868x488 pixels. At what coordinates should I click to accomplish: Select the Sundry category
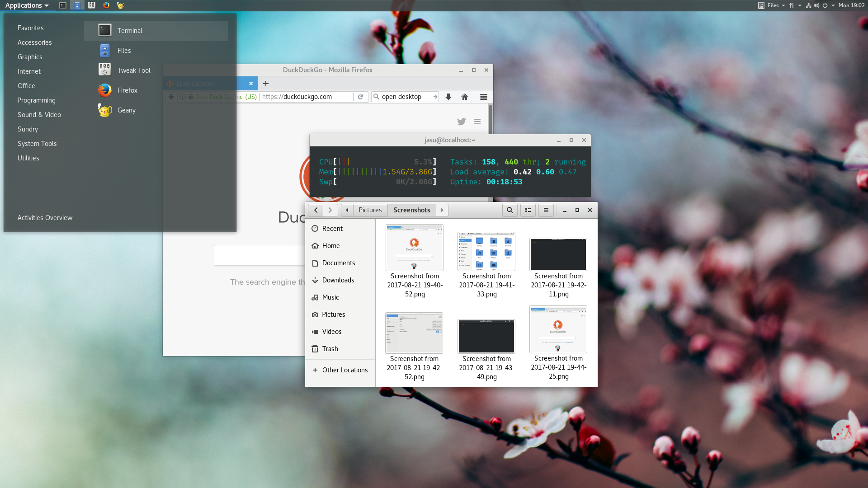click(28, 129)
